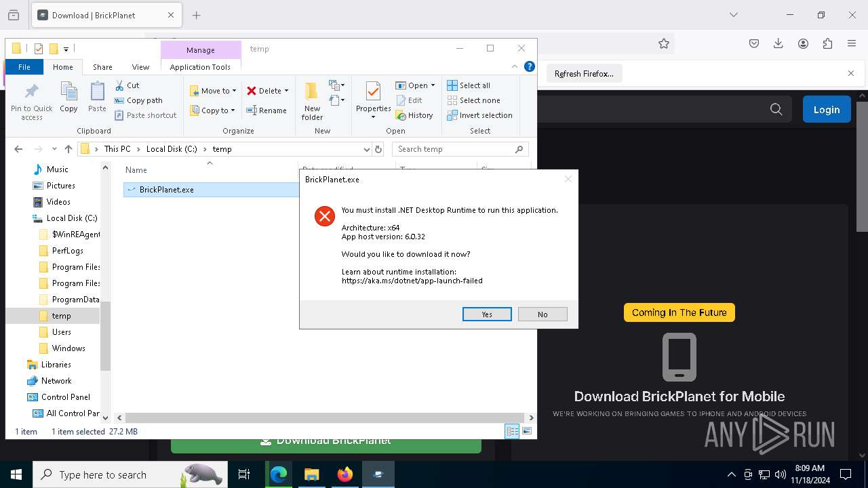Click green Download BrickPlanet button
868x488 pixels.
[326, 442]
